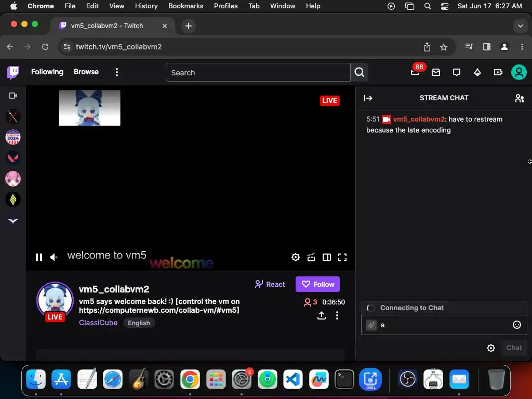This screenshot has width=532, height=399.
Task: Open Get Bits icon
Action: pyautogui.click(x=477, y=72)
